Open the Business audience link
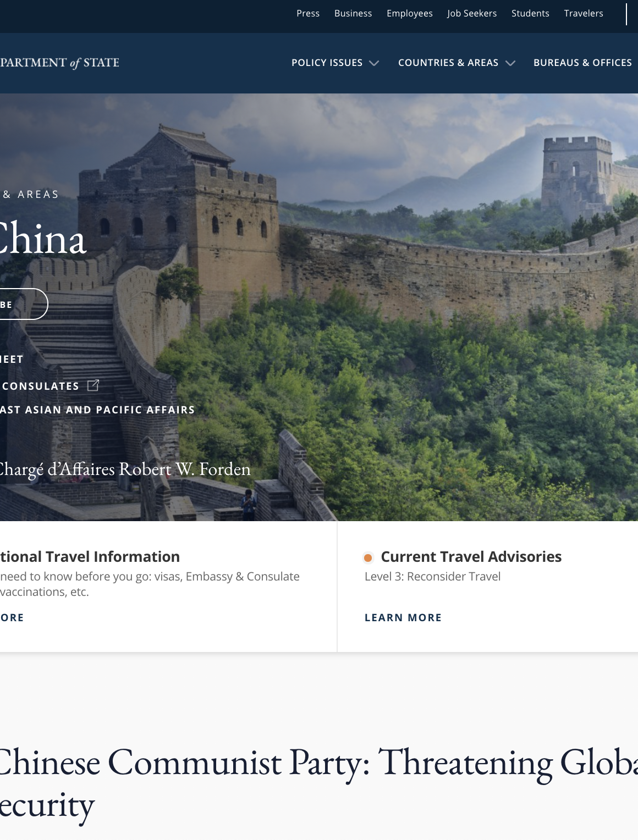The height and width of the screenshot is (840, 638). click(353, 13)
